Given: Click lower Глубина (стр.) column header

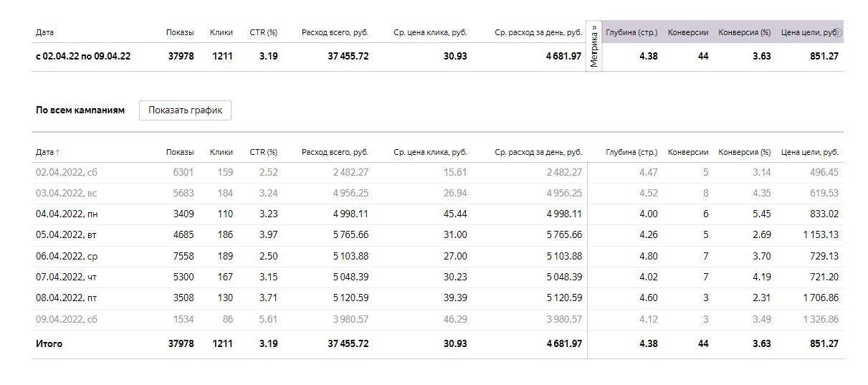Looking at the screenshot, I should pyautogui.click(x=631, y=152).
